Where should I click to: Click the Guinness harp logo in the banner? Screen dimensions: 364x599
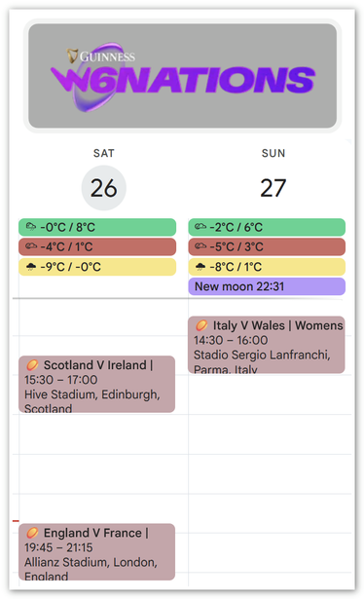(72, 56)
